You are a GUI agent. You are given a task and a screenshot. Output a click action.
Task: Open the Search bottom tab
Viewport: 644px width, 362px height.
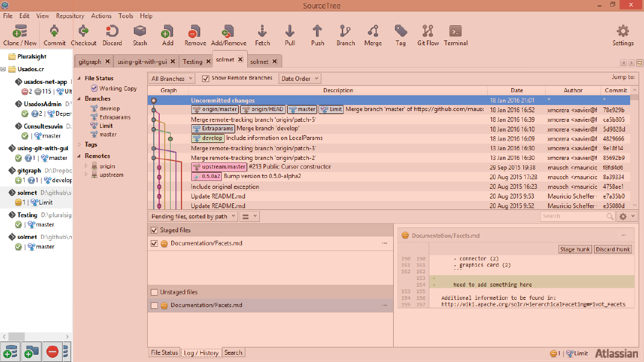(x=233, y=352)
